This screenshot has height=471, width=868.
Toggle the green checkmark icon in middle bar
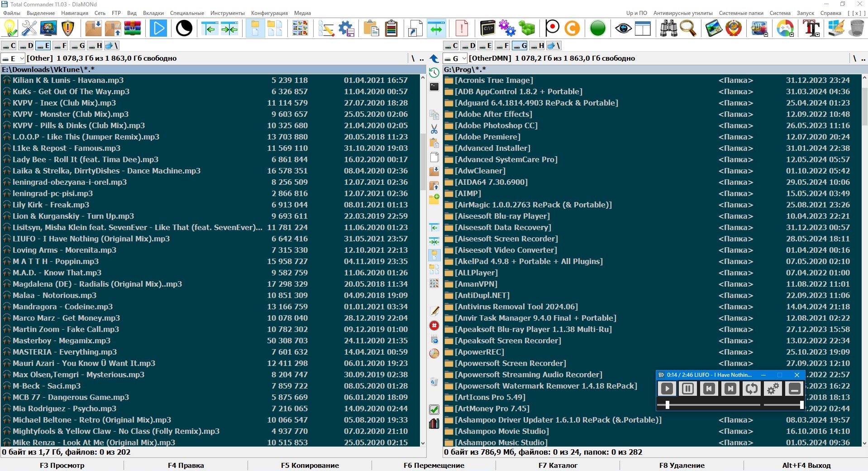434,409
